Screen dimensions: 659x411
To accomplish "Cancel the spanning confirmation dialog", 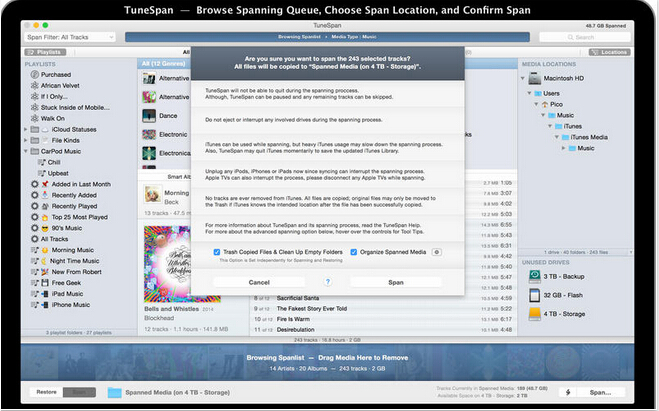I will pyautogui.click(x=259, y=282).
